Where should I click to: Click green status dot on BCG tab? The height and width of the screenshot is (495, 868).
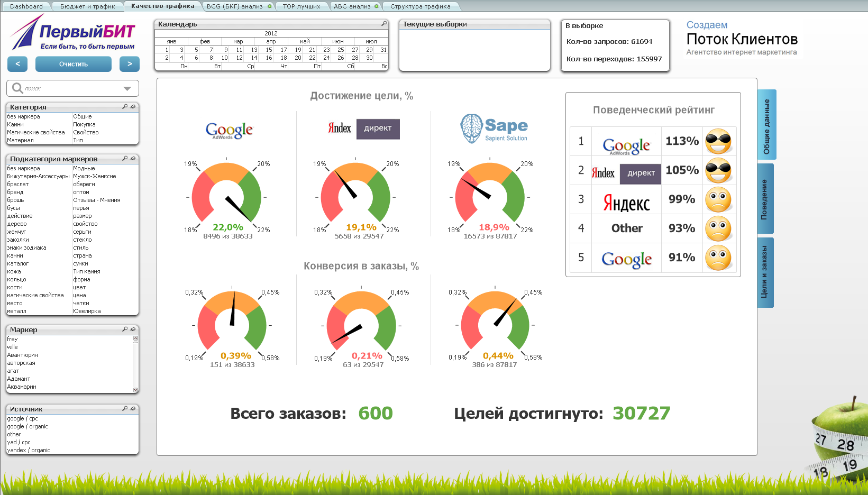pos(270,6)
